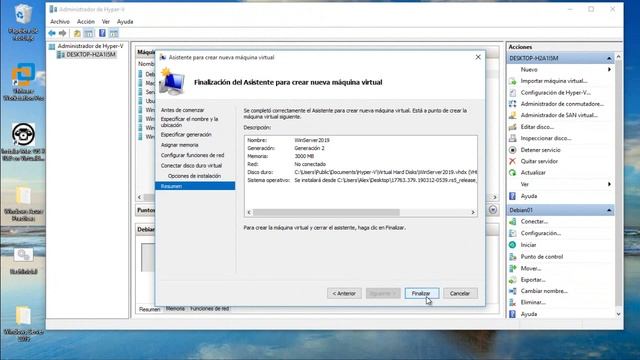This screenshot has width=640, height=360.
Task: Go to Opciones de instalación step
Action: tap(194, 176)
